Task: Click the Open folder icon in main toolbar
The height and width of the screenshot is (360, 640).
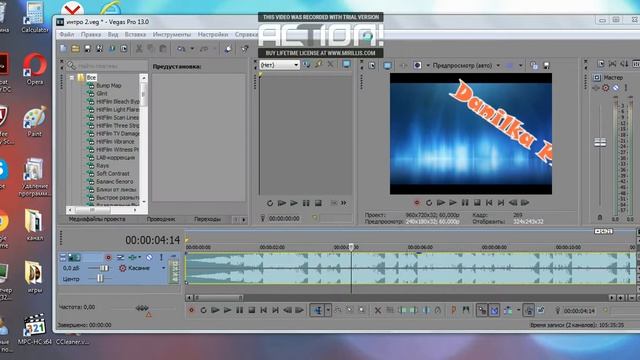Action: [x=76, y=49]
